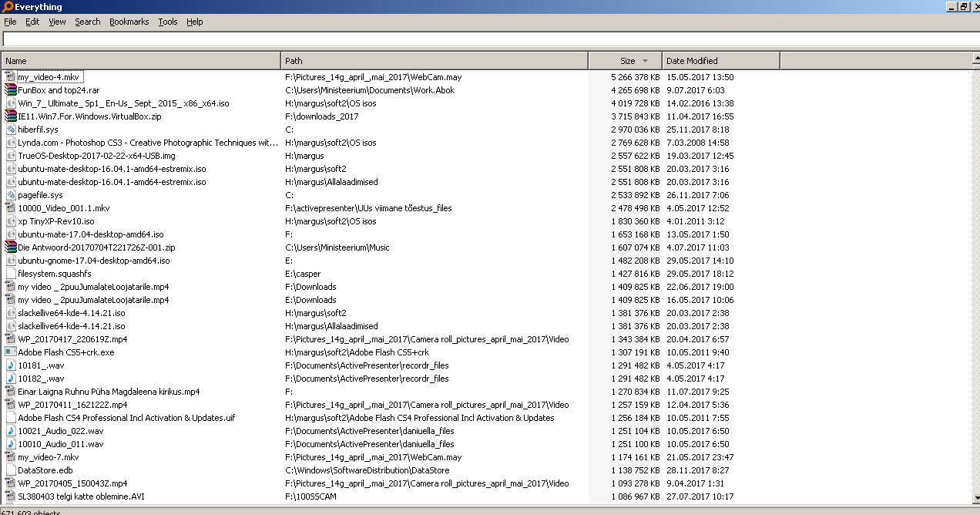Image resolution: width=980 pixels, height=515 pixels.
Task: Select the DataStore.edb file name
Action: 45,470
